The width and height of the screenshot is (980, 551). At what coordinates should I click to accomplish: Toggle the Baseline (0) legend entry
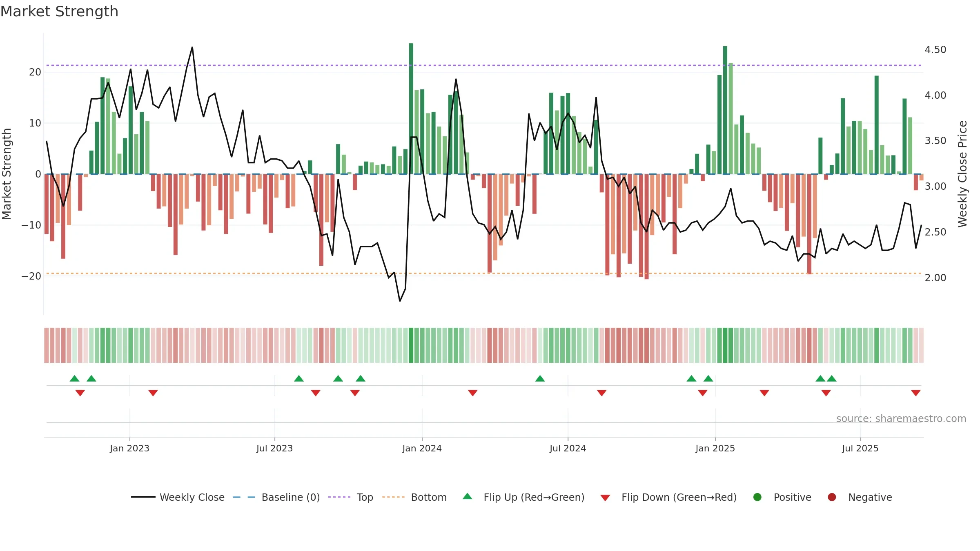(x=276, y=497)
